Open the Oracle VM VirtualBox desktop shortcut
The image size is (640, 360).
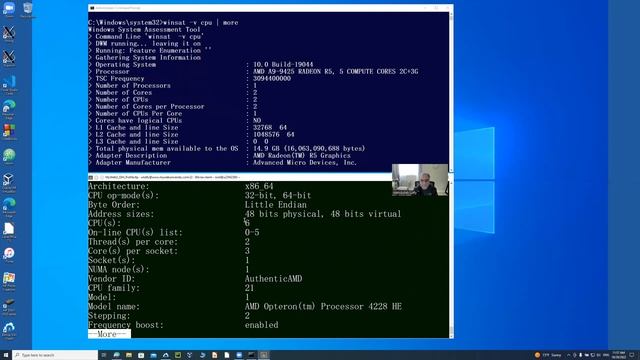[9, 182]
